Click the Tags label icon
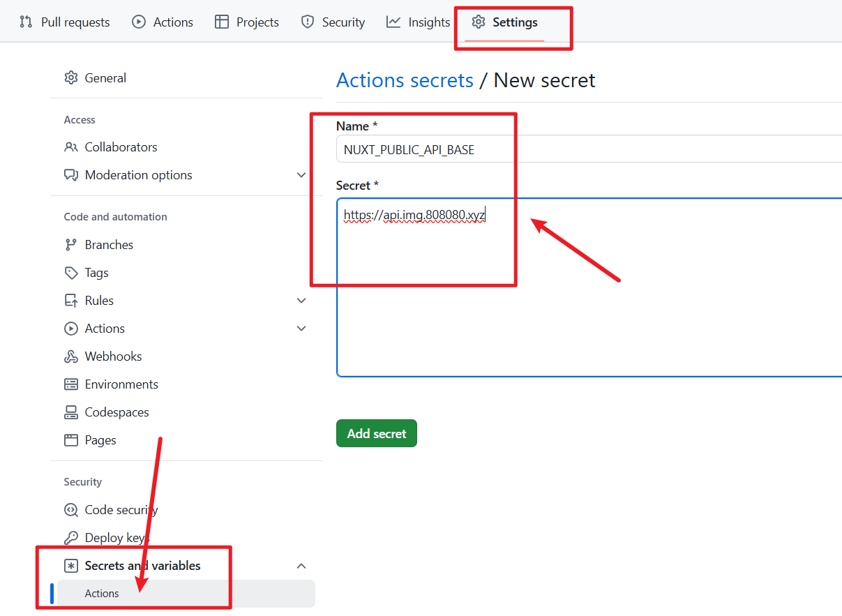The height and width of the screenshot is (616, 842). click(x=70, y=273)
